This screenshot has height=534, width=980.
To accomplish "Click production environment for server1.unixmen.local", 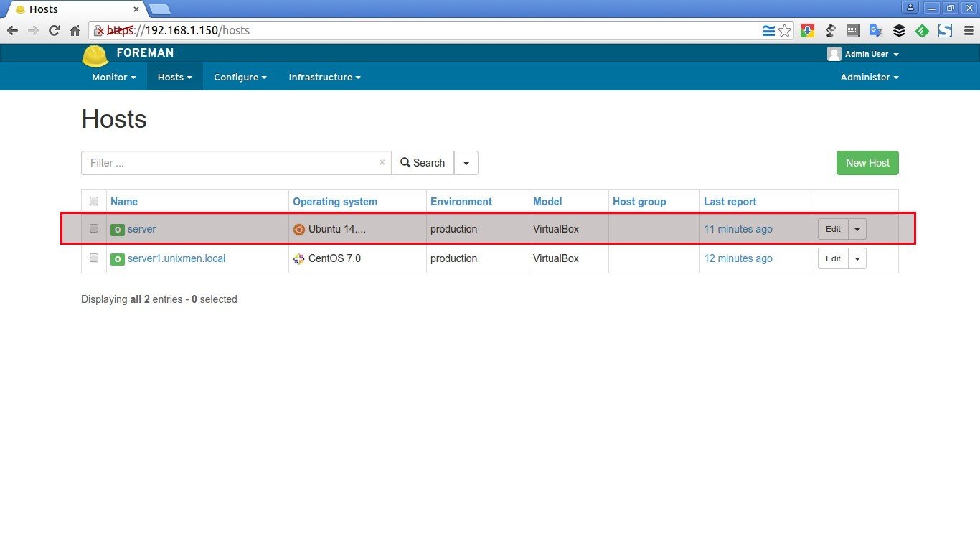I will (453, 258).
